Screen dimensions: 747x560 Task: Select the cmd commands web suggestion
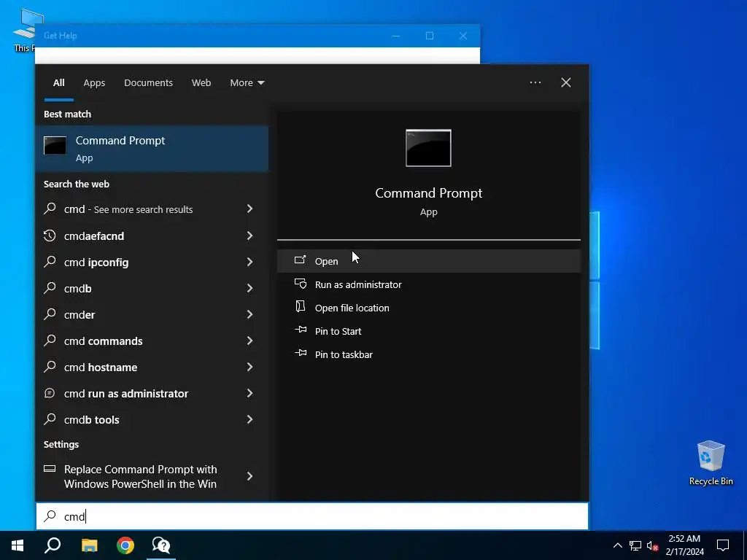click(152, 341)
